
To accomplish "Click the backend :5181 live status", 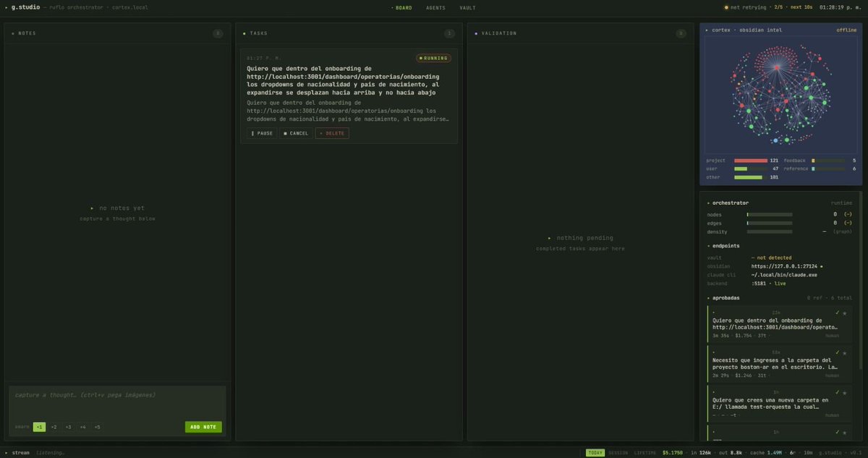I will tap(768, 284).
